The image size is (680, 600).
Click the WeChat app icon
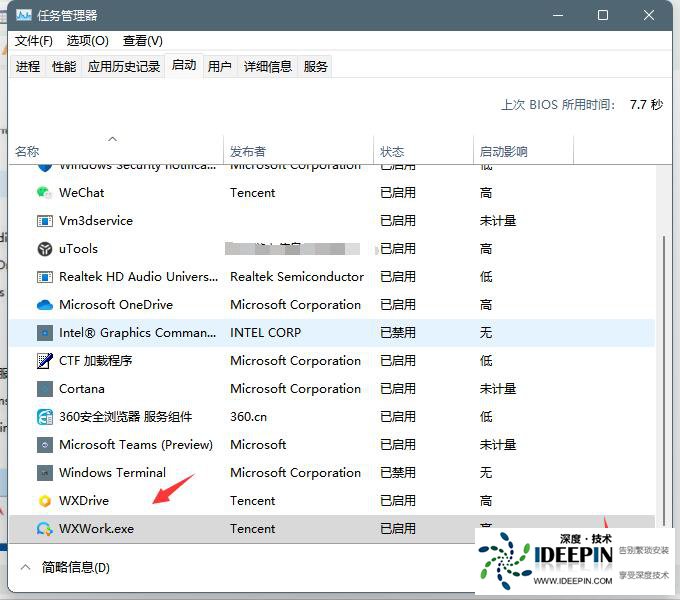pos(44,192)
